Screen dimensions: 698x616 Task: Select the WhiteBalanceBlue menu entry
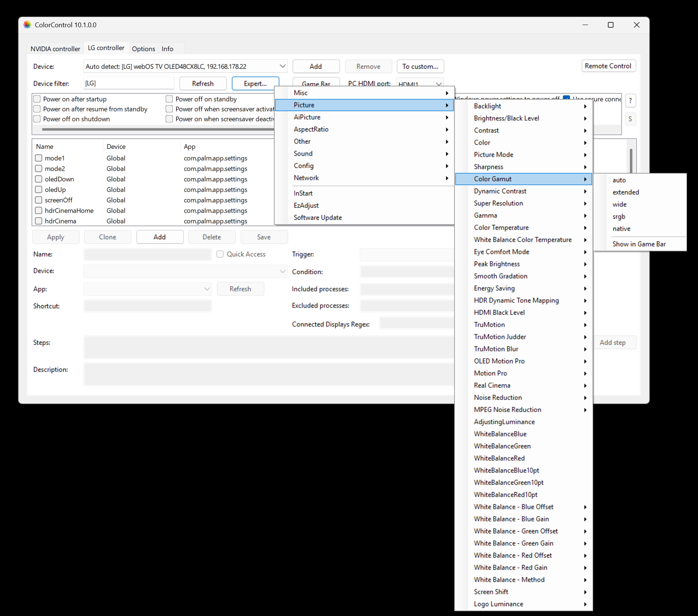coord(524,434)
